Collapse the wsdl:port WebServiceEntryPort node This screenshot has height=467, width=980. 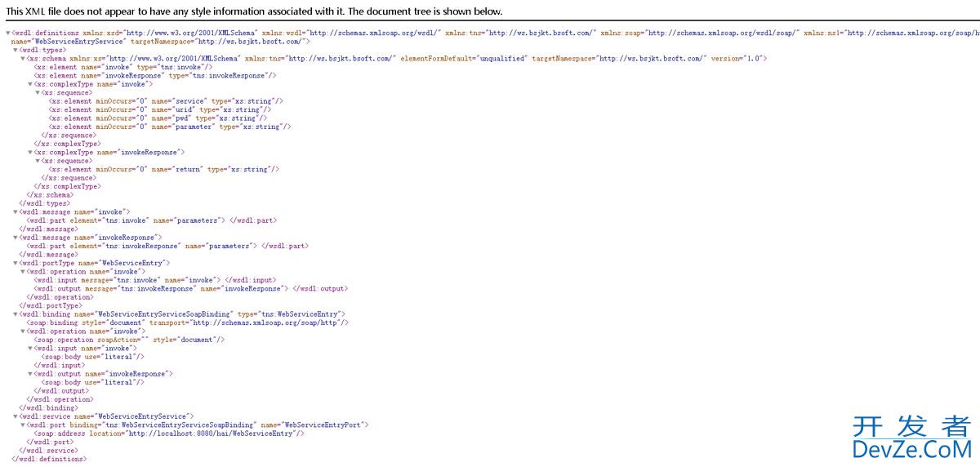(x=23, y=425)
